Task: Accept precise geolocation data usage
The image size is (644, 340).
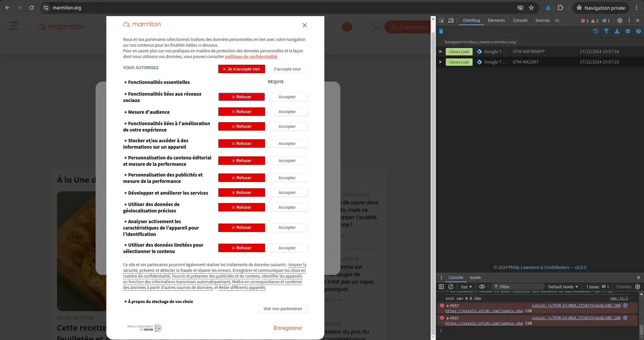Action: pyautogui.click(x=287, y=207)
